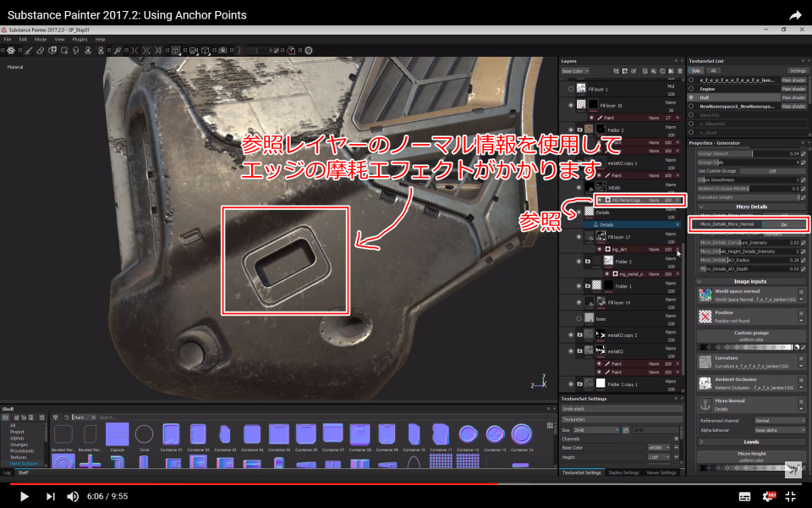Viewport: 812px width, 508px height.
Task: Open Alpha behavior Keep alpha dropdown
Action: 780,430
